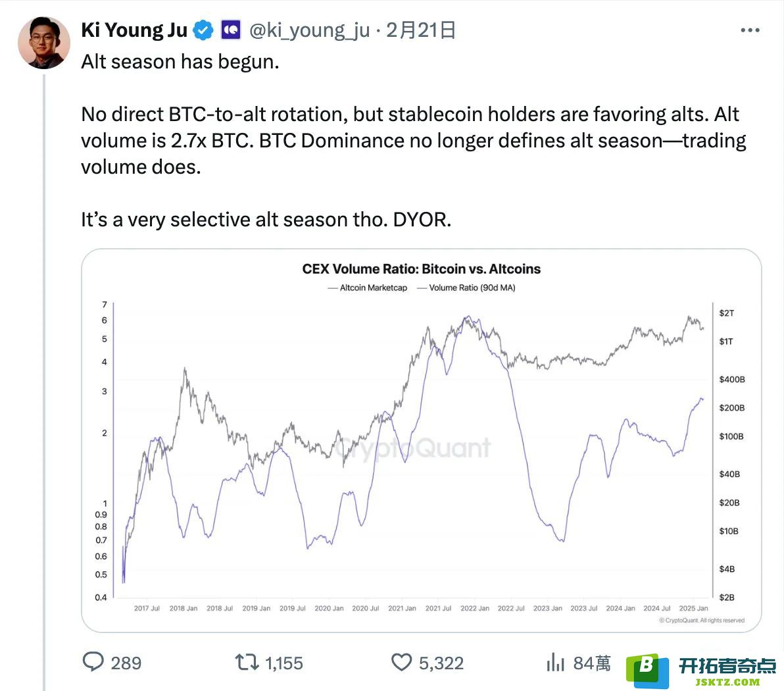784x691 pixels.
Task: Click the views bar chart icon
Action: pos(556,662)
